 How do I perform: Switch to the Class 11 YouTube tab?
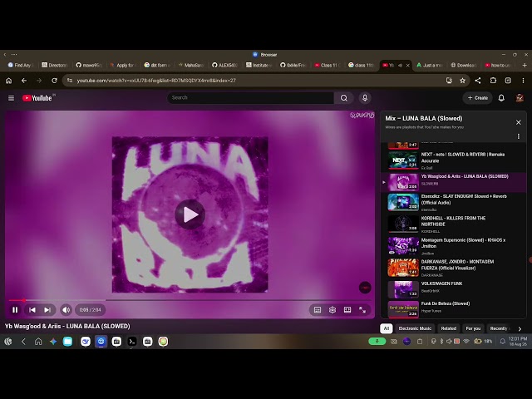pyautogui.click(x=328, y=65)
